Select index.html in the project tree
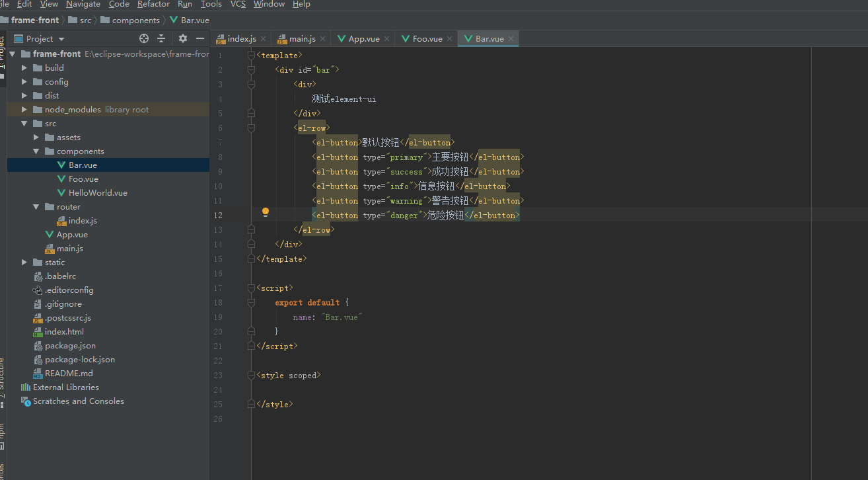Screen dimensions: 868x480 coord(64,332)
